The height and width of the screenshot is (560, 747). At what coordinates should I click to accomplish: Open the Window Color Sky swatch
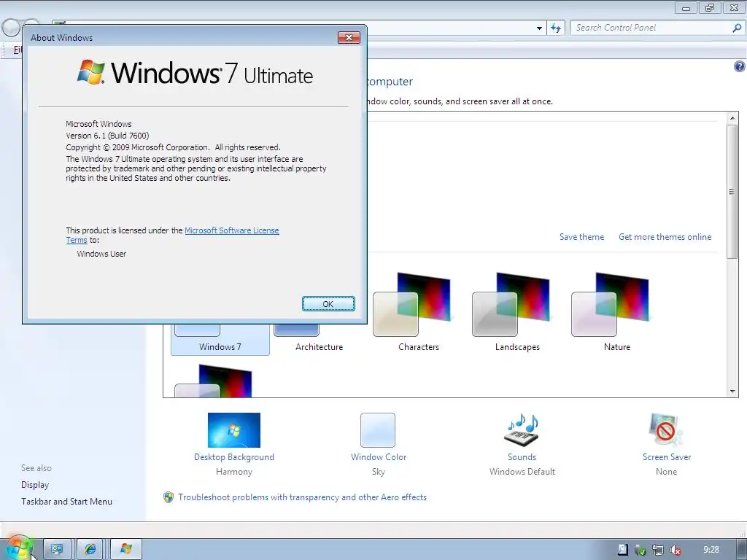pyautogui.click(x=378, y=430)
